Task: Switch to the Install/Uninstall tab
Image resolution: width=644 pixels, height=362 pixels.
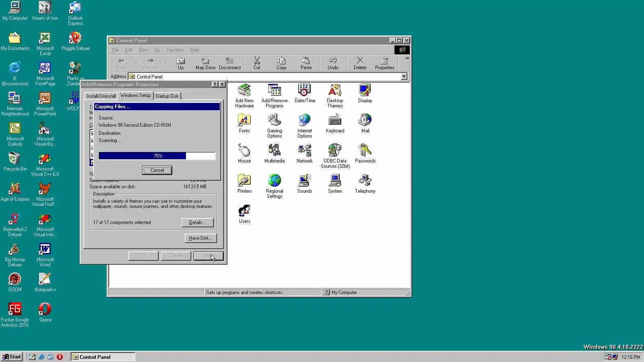Action: [101, 96]
